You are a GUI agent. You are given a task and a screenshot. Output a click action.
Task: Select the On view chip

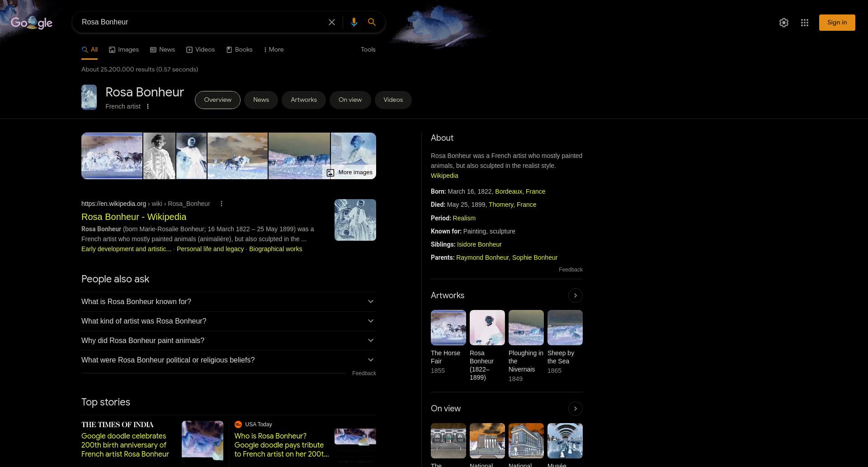click(350, 100)
